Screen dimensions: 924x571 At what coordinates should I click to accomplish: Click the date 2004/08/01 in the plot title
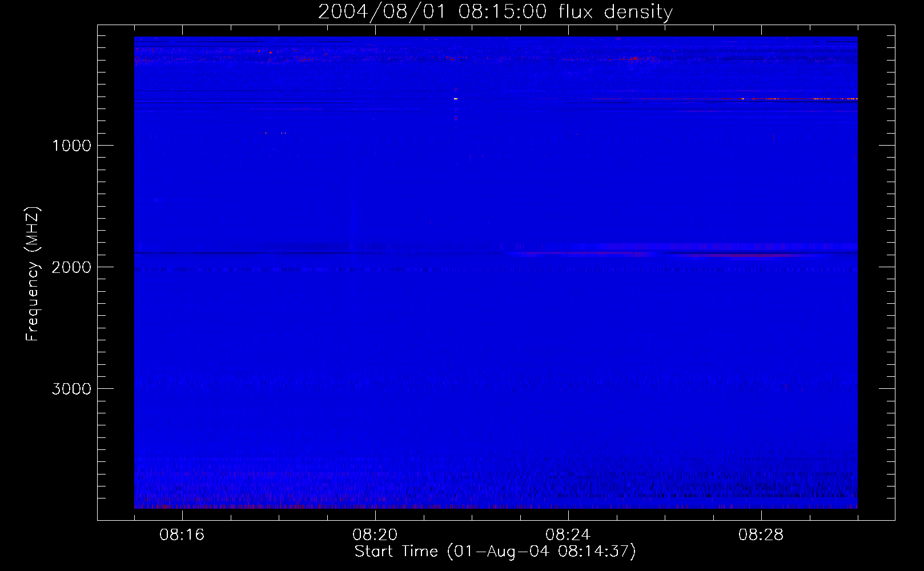381,11
